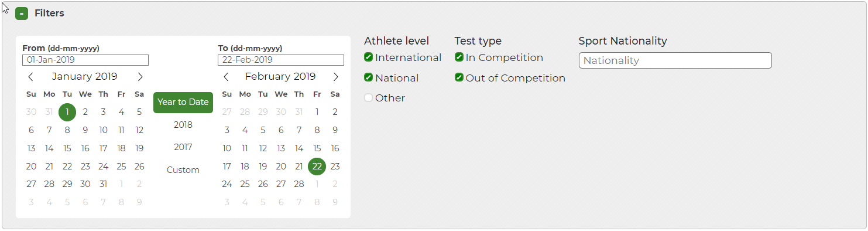Viewport: 868px width, 231px height.
Task: Select highlighted day 22 in February calendar
Action: coord(317,167)
